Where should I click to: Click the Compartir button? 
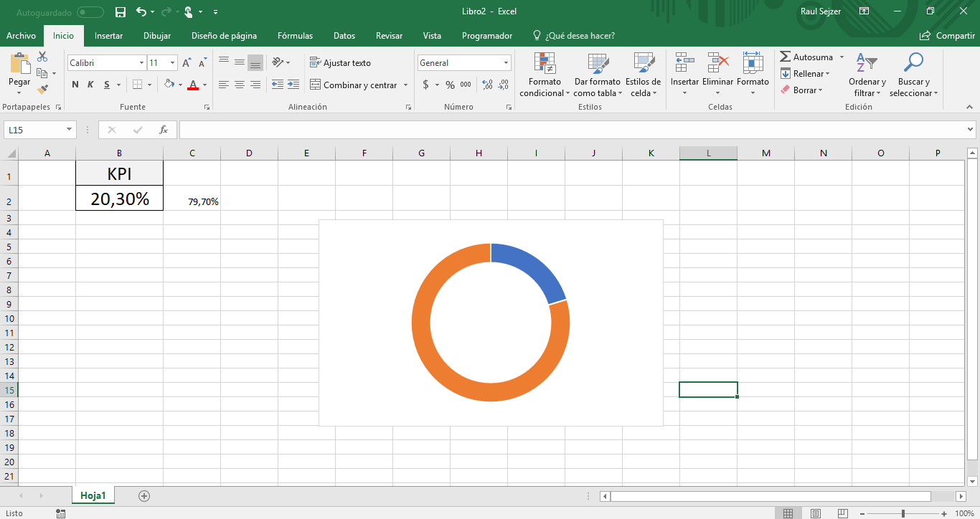click(947, 36)
